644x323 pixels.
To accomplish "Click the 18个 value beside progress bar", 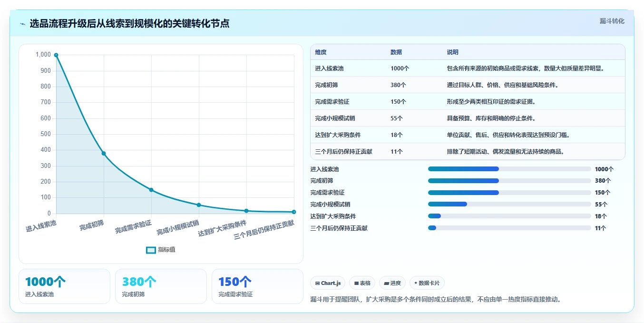I will pyautogui.click(x=601, y=216).
